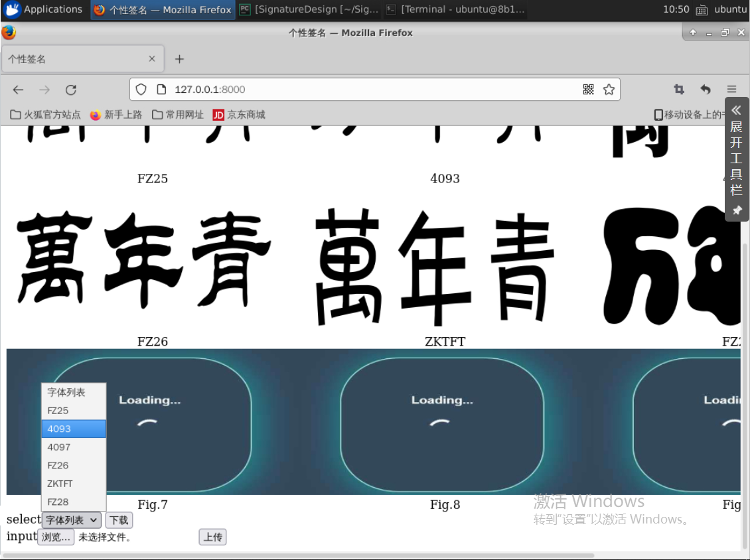Bookmark this page with the star icon
The height and width of the screenshot is (560, 750).
coord(609,90)
